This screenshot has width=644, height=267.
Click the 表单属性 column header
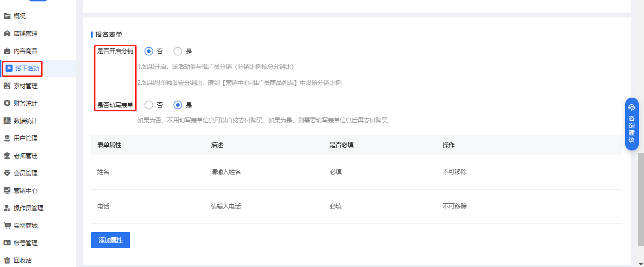[110, 145]
